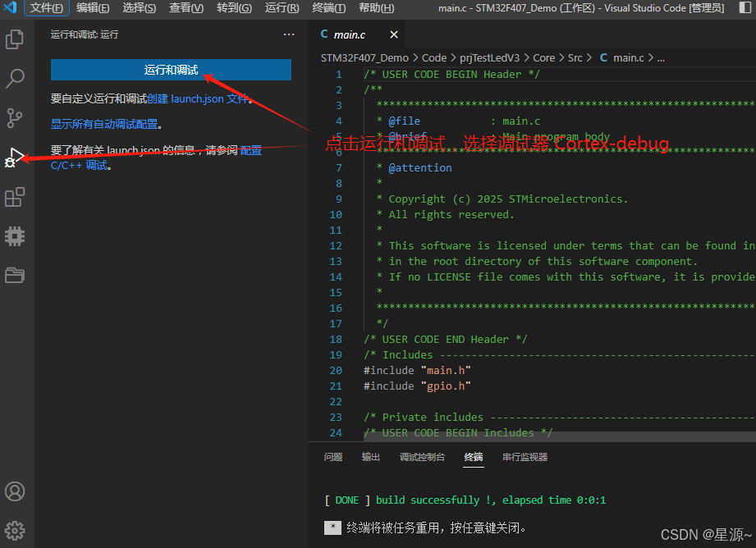Open the Manage gear icon

[x=15, y=531]
